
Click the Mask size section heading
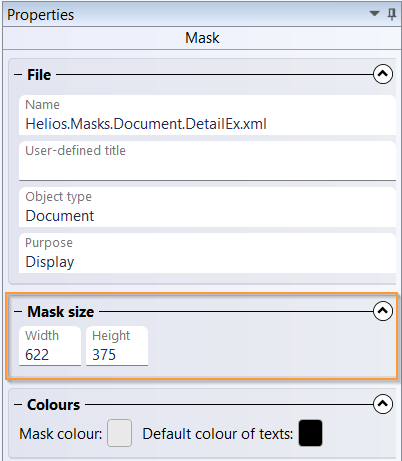(61, 312)
